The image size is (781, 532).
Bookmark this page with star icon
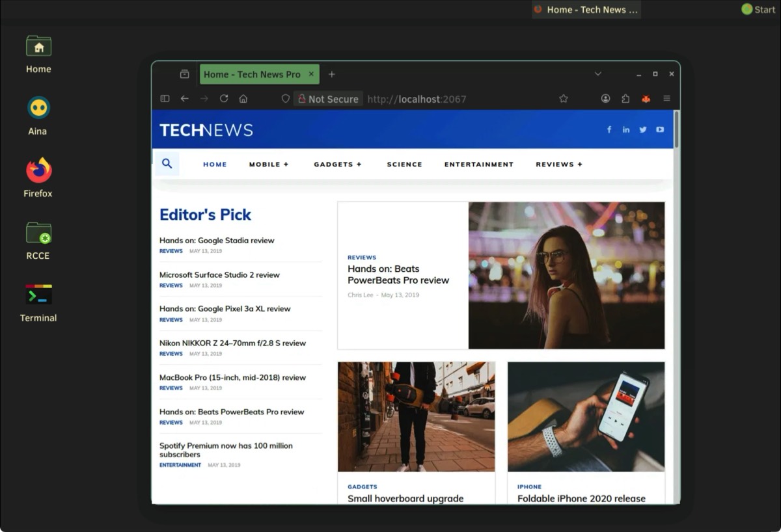click(564, 99)
